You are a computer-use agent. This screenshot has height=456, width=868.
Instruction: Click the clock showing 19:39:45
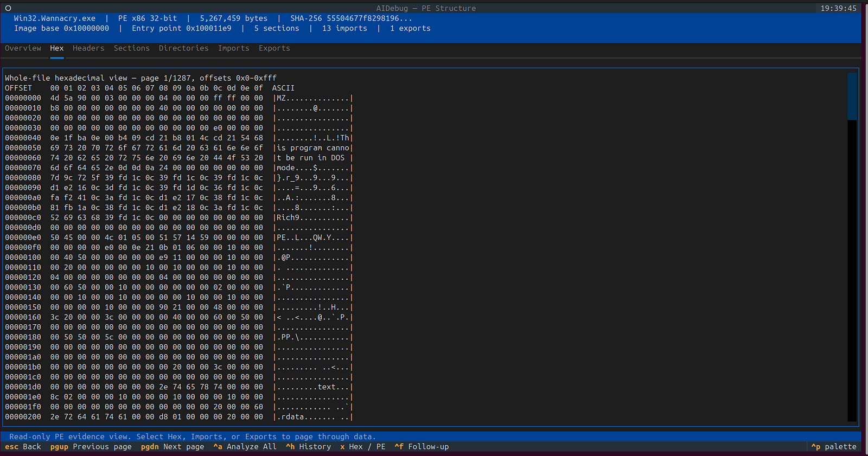tap(838, 8)
